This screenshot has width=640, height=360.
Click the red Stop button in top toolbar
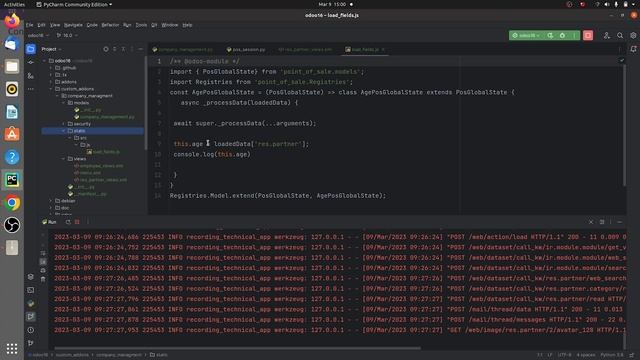pyautogui.click(x=588, y=36)
